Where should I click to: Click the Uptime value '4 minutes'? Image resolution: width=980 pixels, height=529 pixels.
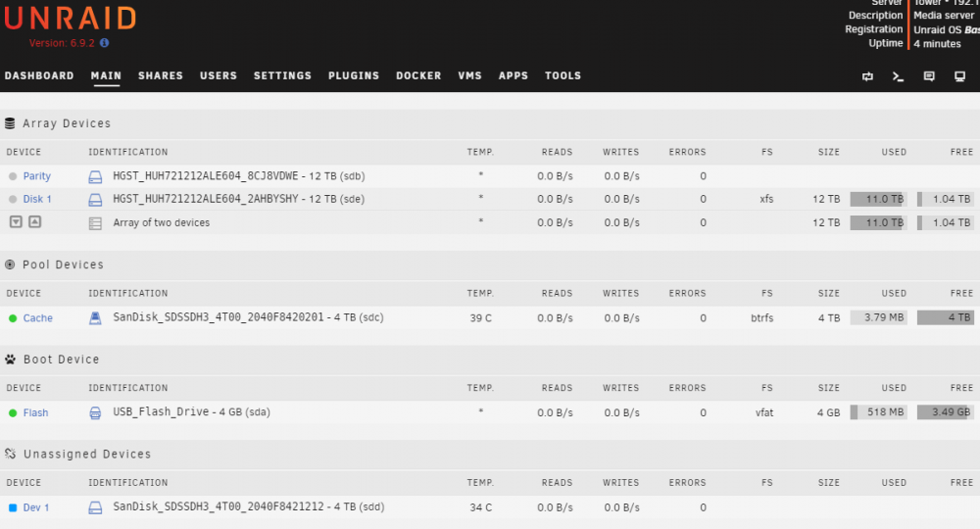pos(938,44)
